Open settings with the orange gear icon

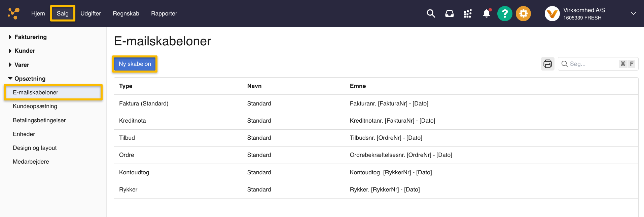pyautogui.click(x=523, y=13)
